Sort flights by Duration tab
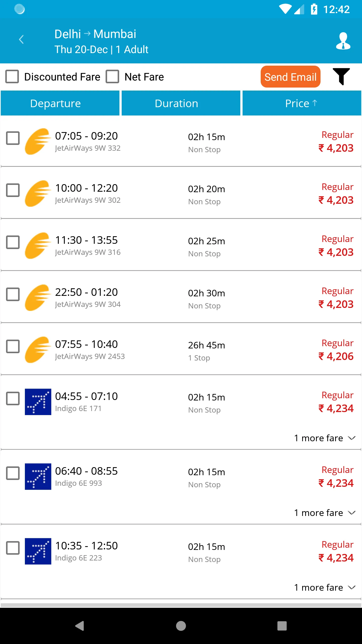Viewport: 362px width, 644px height. [x=181, y=103]
